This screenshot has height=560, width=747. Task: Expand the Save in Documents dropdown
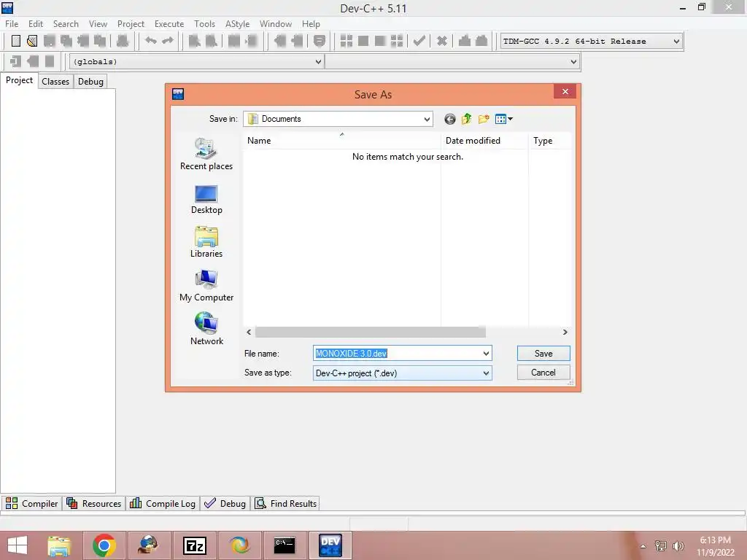[x=427, y=119]
